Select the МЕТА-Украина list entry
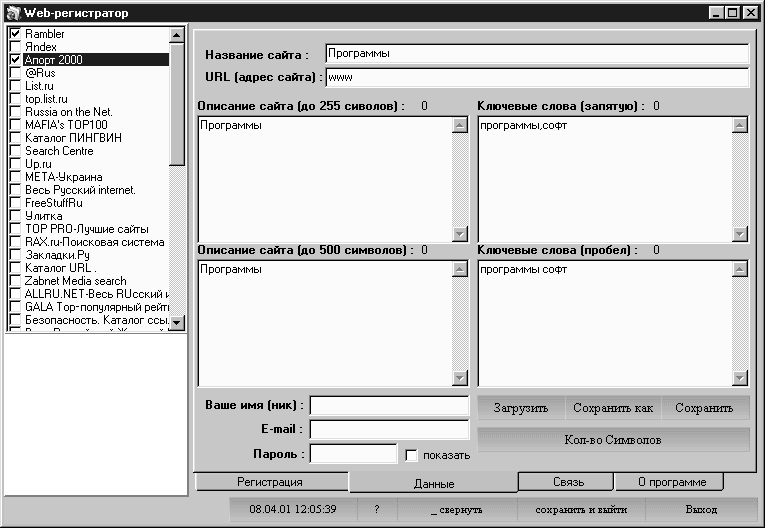 [63, 177]
